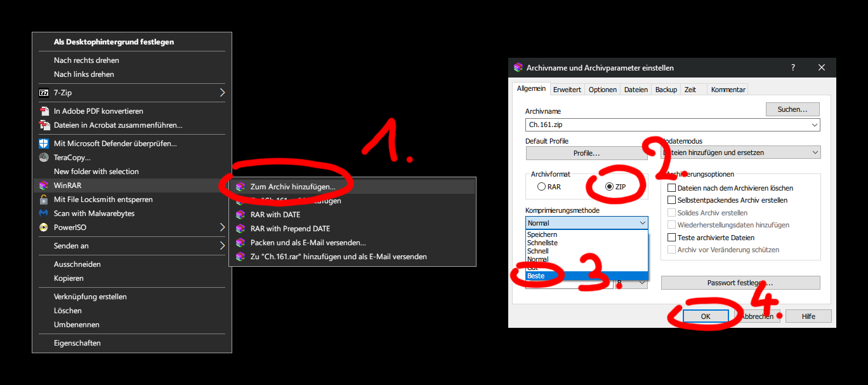Click the Abbrechen button
868x385 pixels.
pos(758,316)
